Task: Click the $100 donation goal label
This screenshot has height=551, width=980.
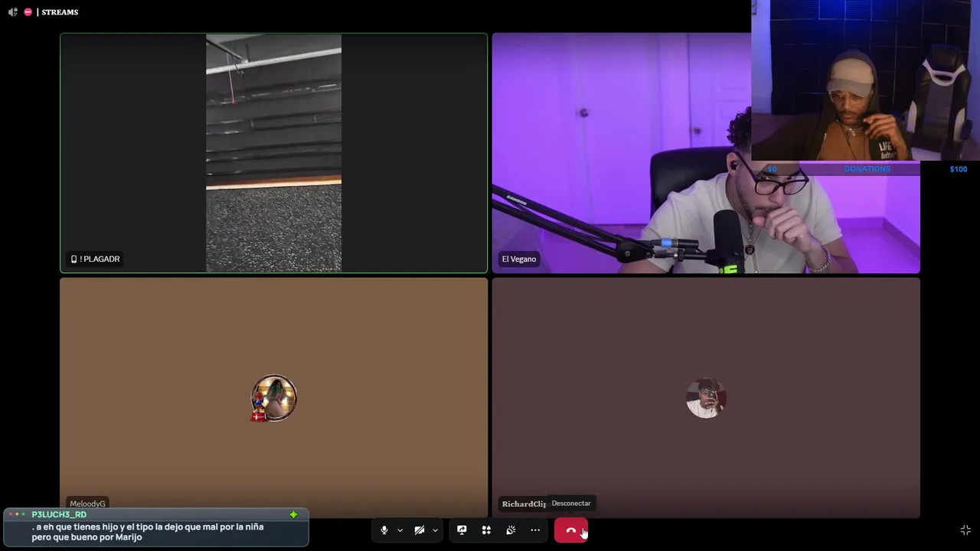Action: (958, 169)
